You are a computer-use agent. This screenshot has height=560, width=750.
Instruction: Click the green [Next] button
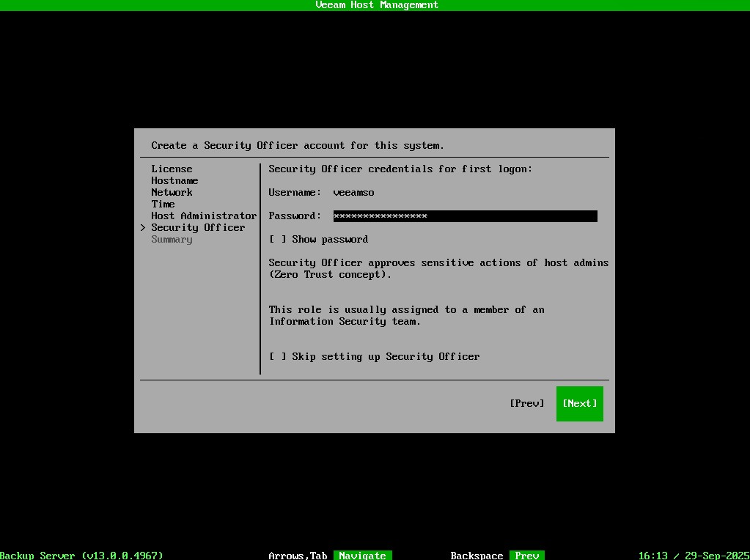coord(579,403)
